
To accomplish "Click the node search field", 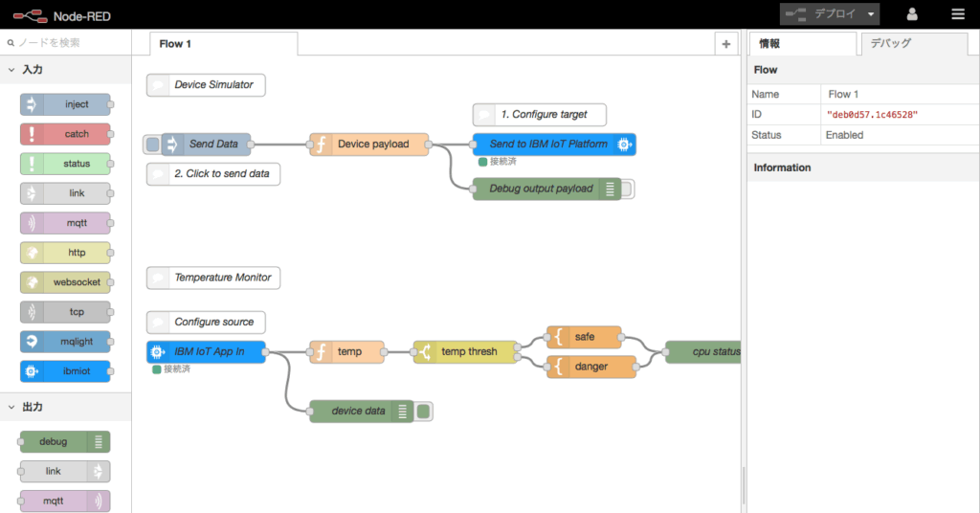I will coord(66,42).
